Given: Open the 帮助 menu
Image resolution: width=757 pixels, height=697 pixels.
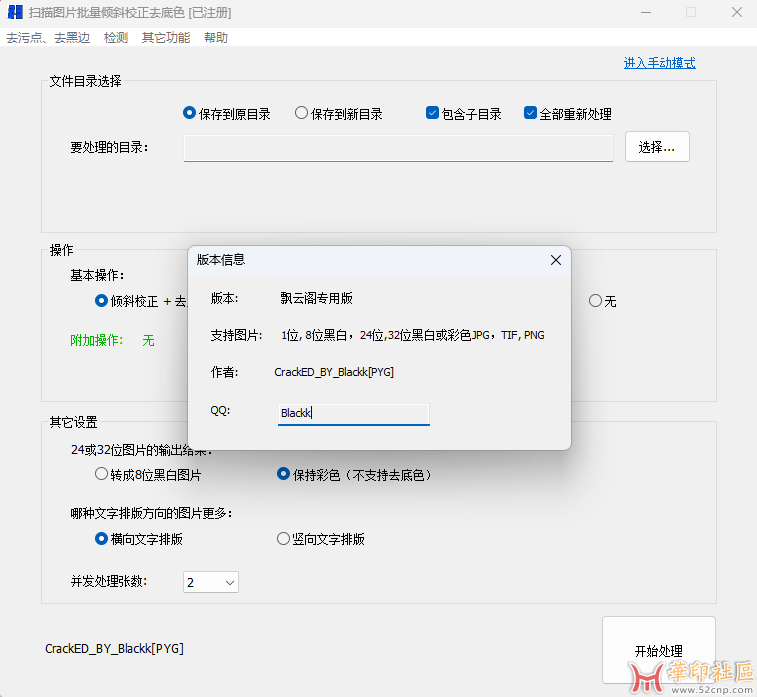Looking at the screenshot, I should coord(215,38).
